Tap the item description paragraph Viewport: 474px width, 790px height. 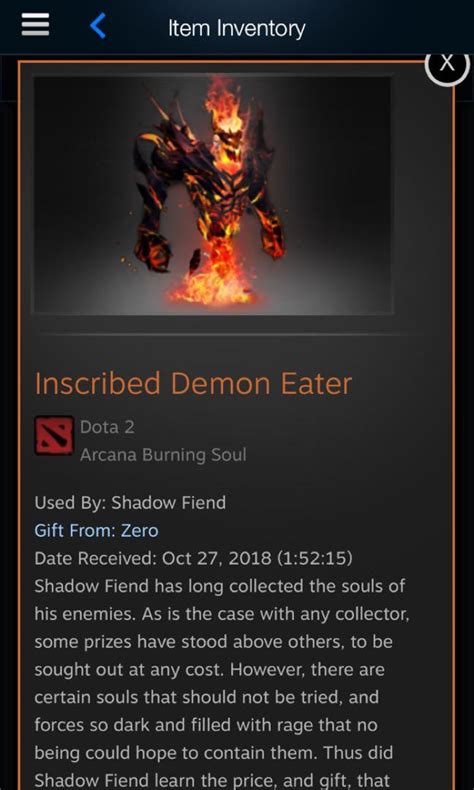point(222,683)
